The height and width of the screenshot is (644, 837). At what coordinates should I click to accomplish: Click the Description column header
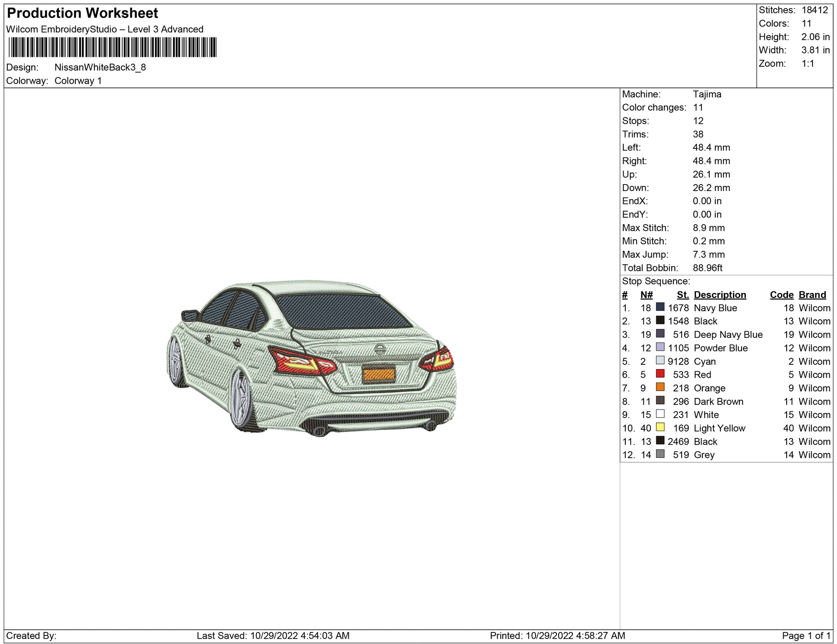(720, 295)
